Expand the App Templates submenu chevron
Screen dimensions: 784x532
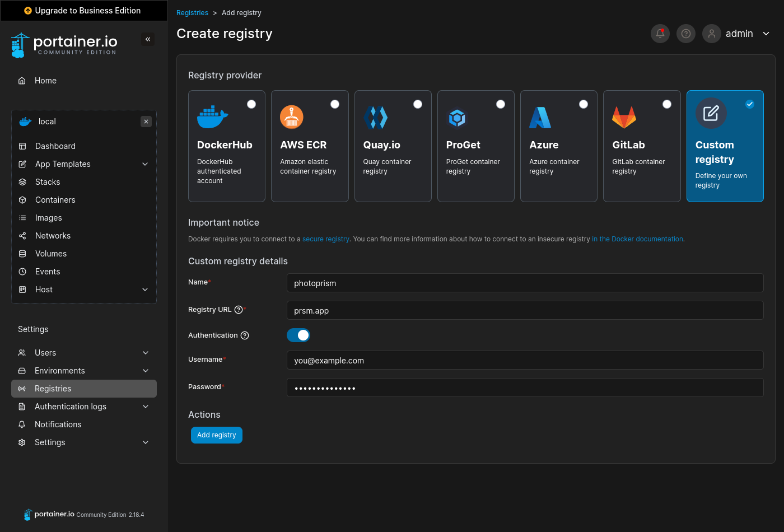click(x=145, y=164)
